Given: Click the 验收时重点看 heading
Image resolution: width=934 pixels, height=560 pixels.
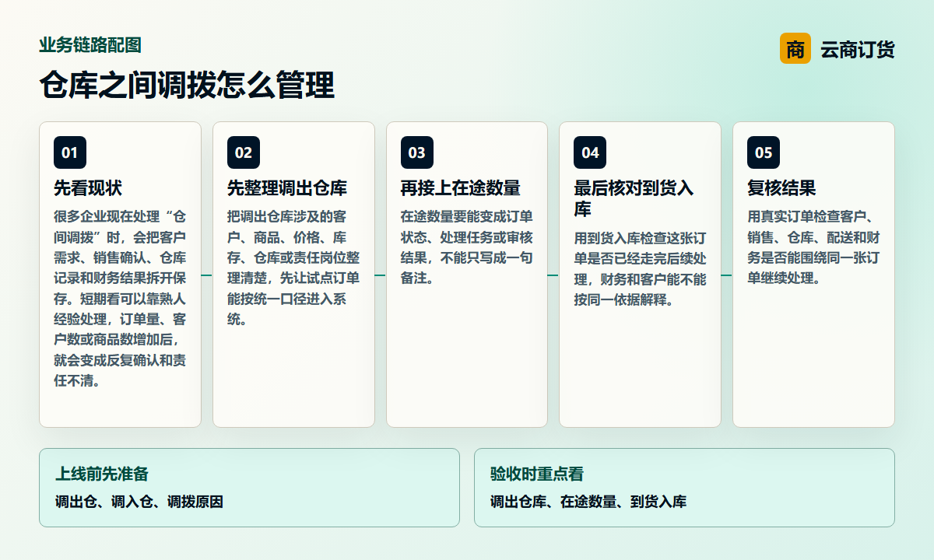Looking at the screenshot, I should click(x=537, y=474).
